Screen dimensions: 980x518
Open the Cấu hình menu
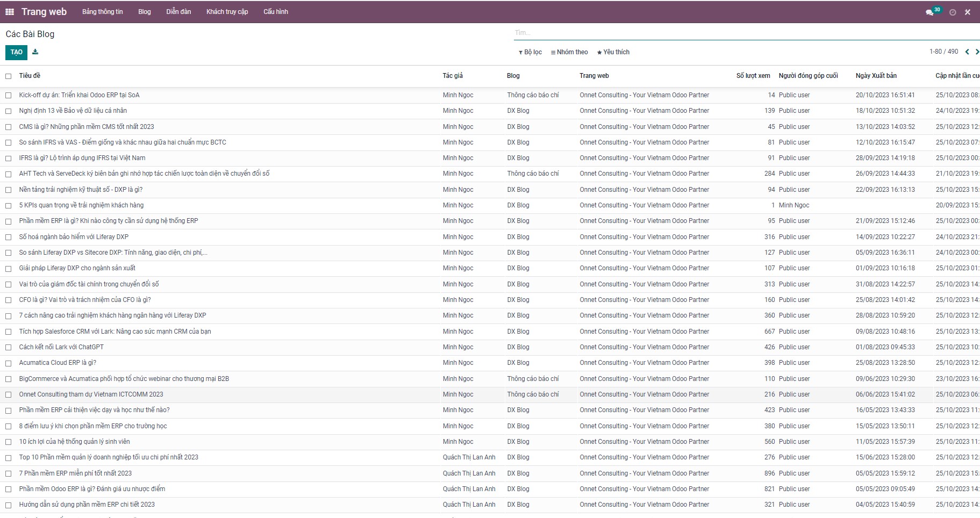(275, 12)
